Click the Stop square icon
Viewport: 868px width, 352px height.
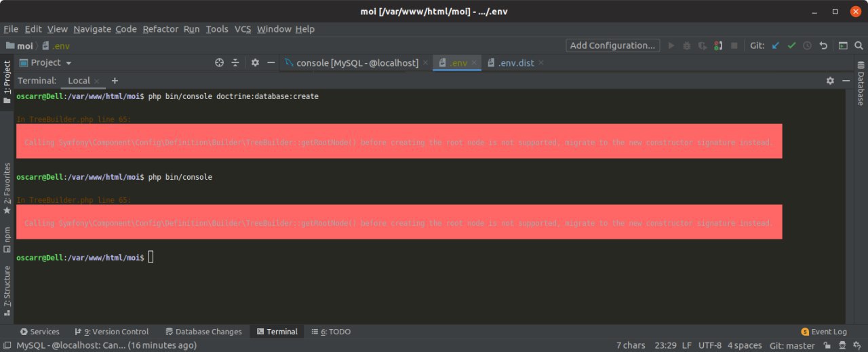tap(734, 45)
